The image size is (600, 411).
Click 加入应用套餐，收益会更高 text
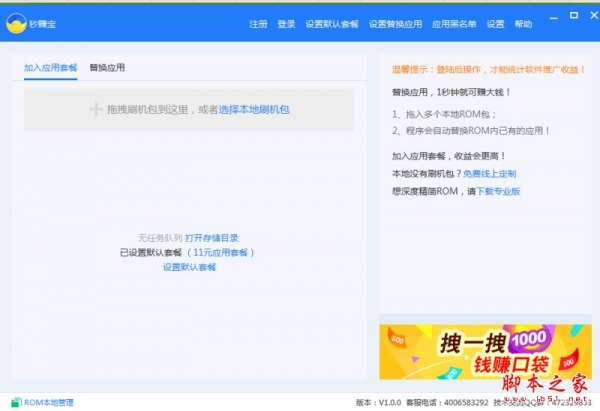[x=449, y=156]
